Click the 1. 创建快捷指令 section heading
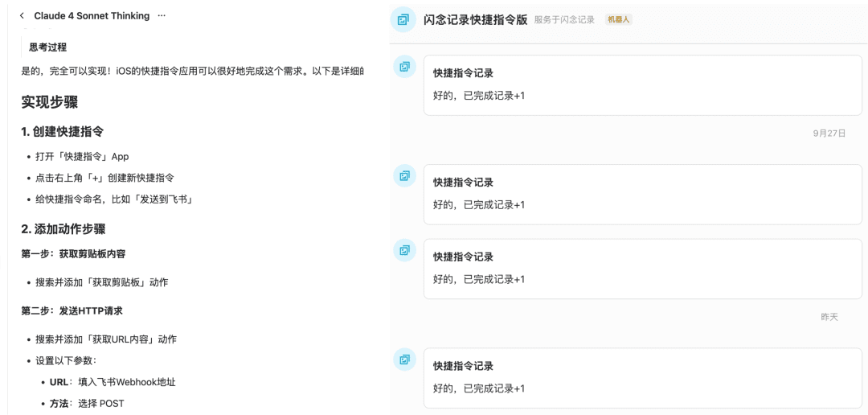The height and width of the screenshot is (415, 868). click(62, 131)
